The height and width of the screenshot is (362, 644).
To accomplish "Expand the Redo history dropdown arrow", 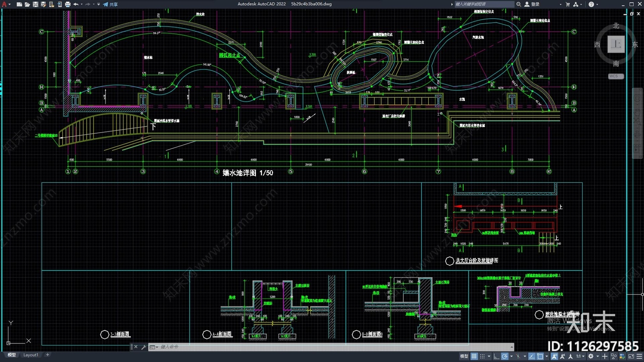I will [x=93, y=4].
